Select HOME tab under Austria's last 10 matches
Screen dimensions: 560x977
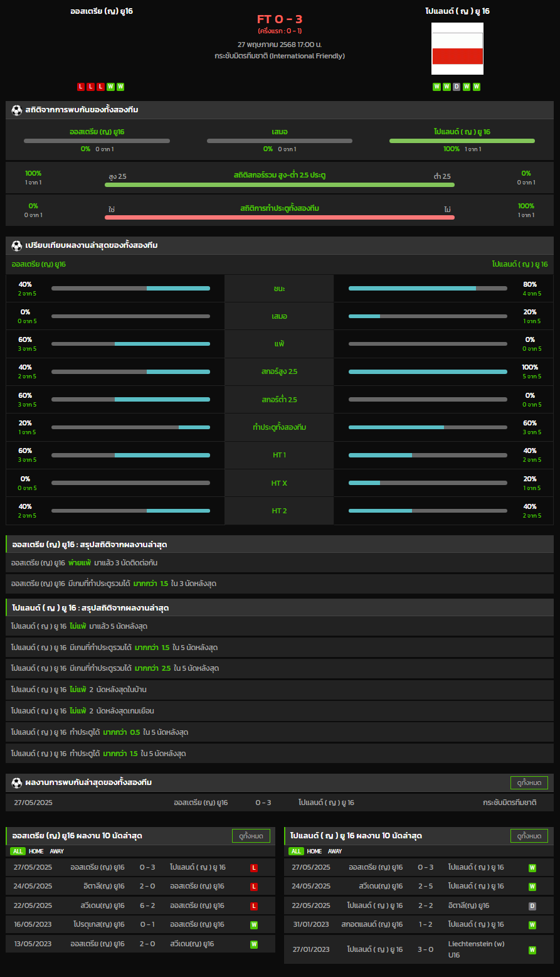point(36,852)
